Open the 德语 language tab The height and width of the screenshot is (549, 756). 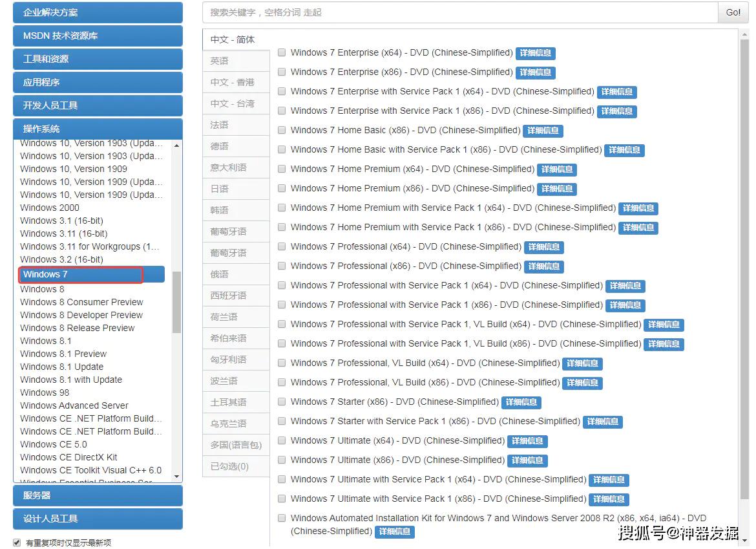click(x=236, y=146)
